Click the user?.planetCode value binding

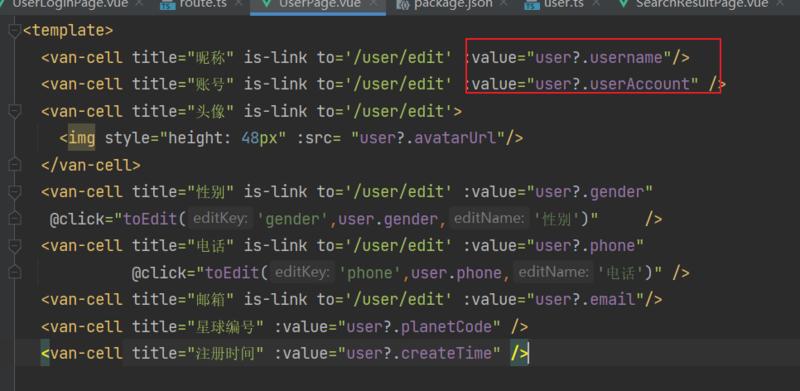coord(419,326)
